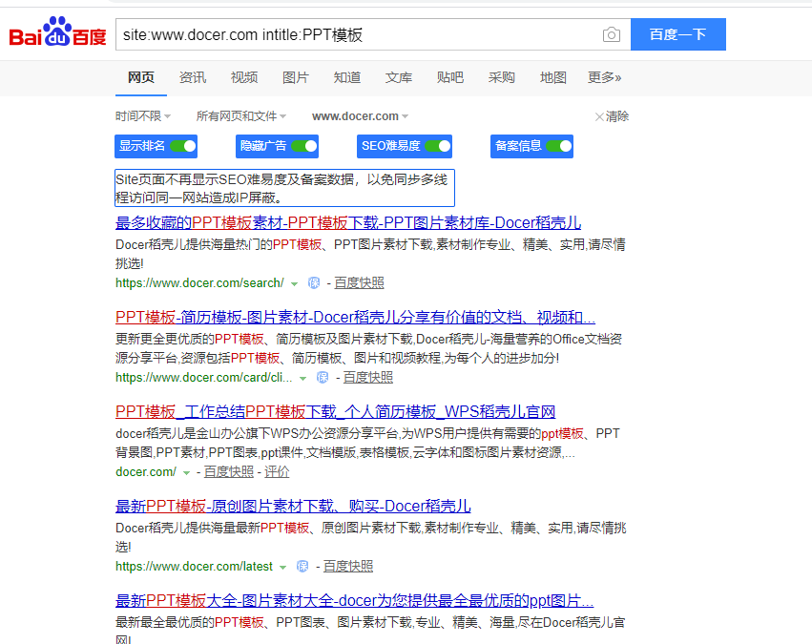The width and height of the screenshot is (812, 644).
Task: Toggle the 显示排名 switch
Action: 183,146
